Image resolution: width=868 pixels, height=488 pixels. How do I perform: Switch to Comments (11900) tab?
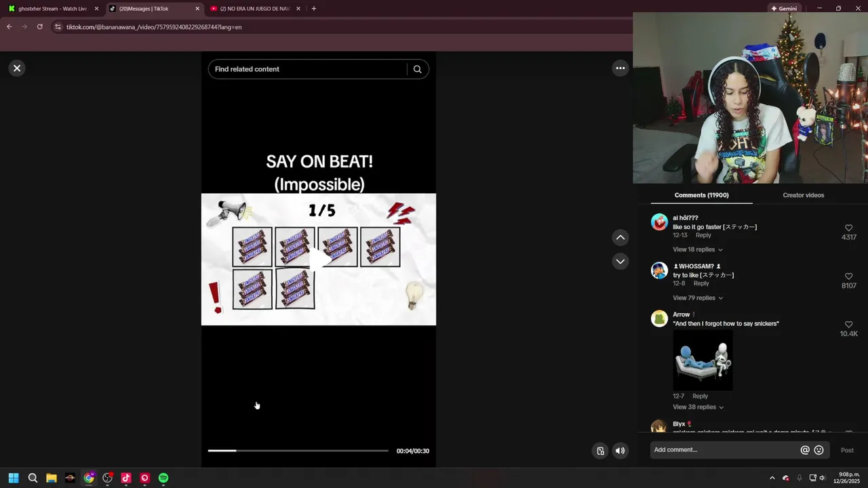[701, 195]
